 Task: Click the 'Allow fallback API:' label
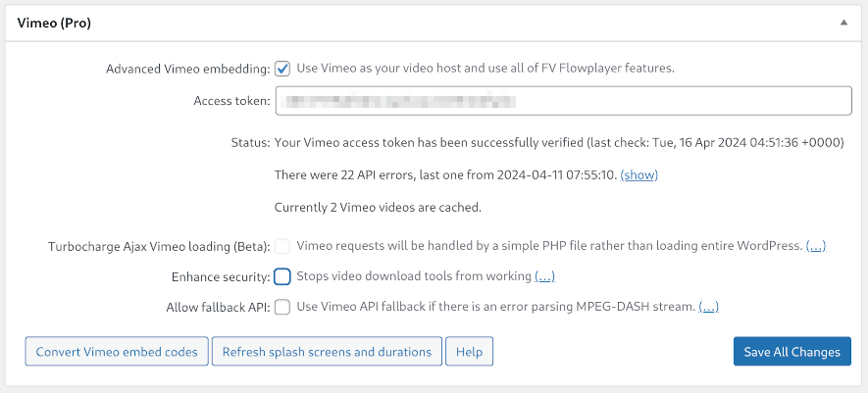[x=218, y=307]
